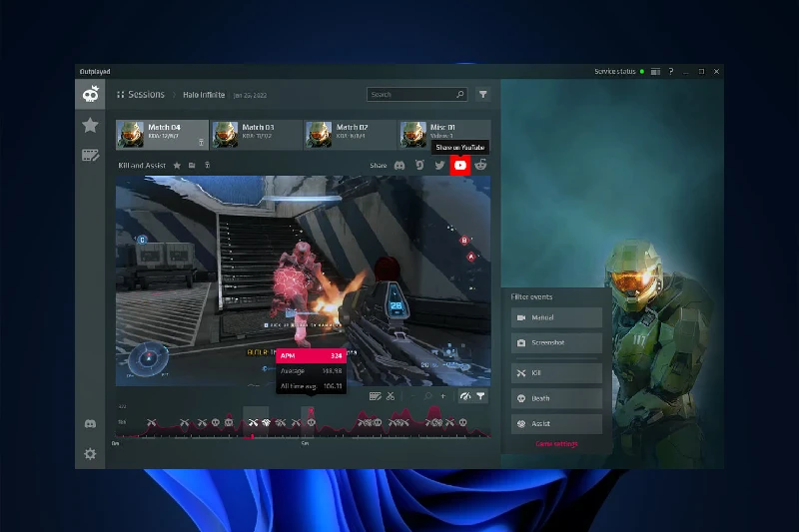Open the filter funnel next to the search box
The image size is (799, 532).
(x=483, y=95)
